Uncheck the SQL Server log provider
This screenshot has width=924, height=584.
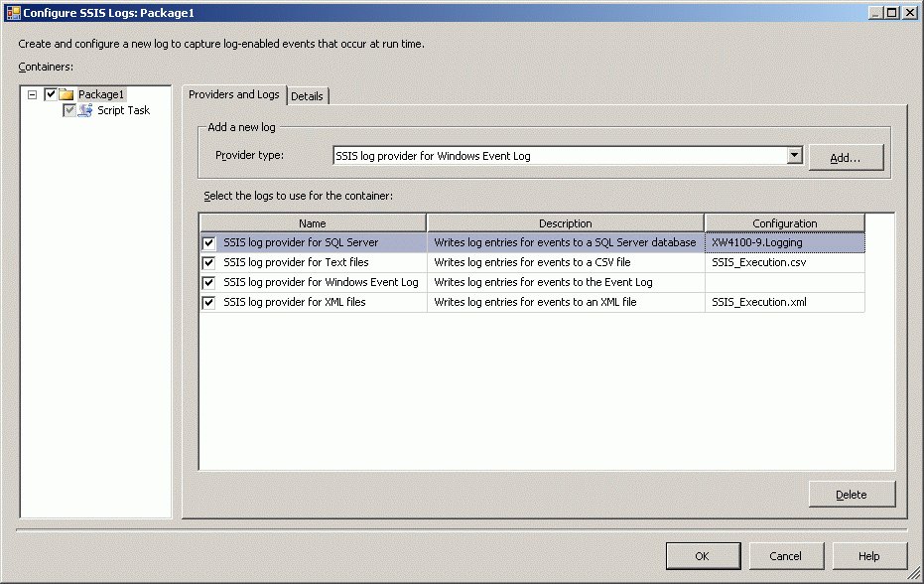[208, 243]
